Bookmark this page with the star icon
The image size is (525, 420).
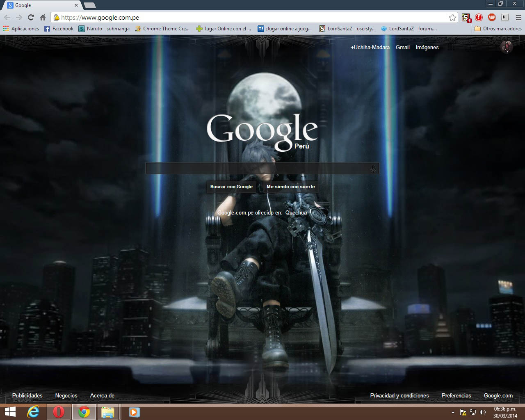[452, 18]
